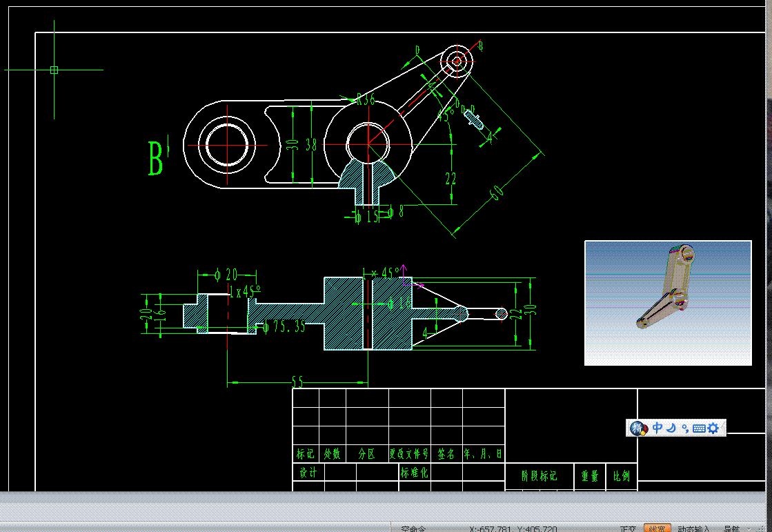Select the 45° angle dimension in top view
The width and height of the screenshot is (772, 532).
point(446,115)
